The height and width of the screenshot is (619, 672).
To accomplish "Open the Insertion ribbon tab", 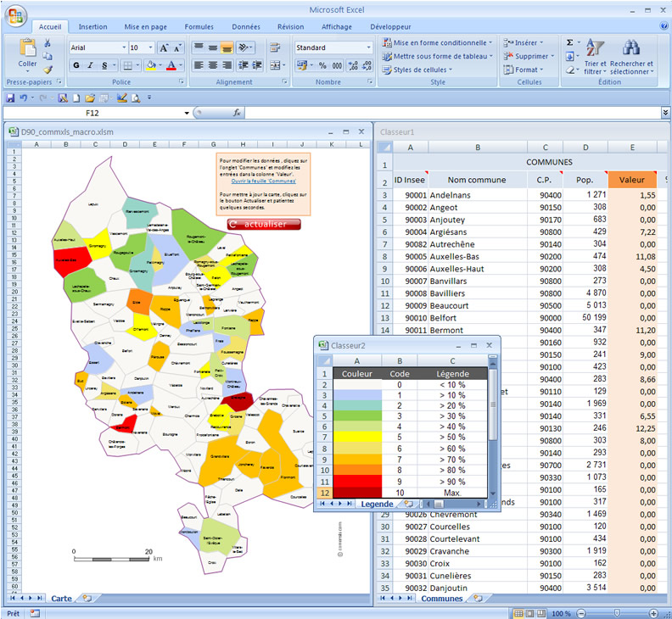I will click(x=93, y=26).
